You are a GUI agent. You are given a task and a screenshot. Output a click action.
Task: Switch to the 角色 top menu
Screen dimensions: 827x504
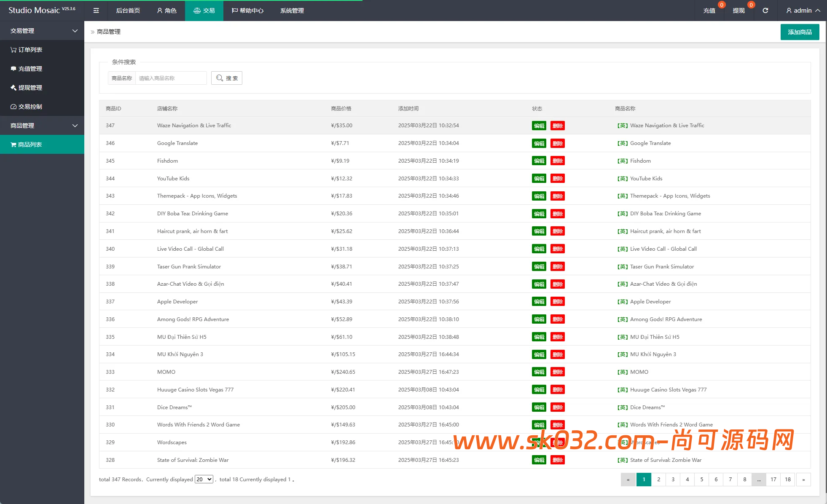tap(166, 11)
